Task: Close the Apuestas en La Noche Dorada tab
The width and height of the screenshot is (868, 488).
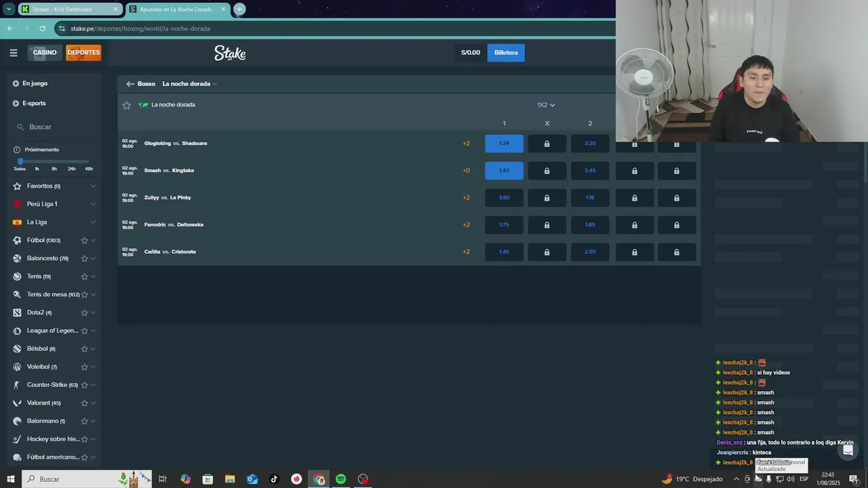Action: pyautogui.click(x=223, y=9)
